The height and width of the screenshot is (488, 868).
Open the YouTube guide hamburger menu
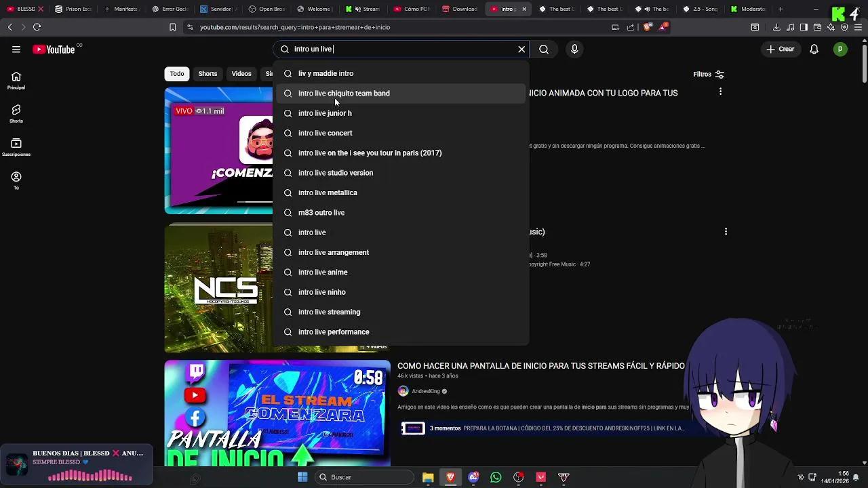click(16, 49)
